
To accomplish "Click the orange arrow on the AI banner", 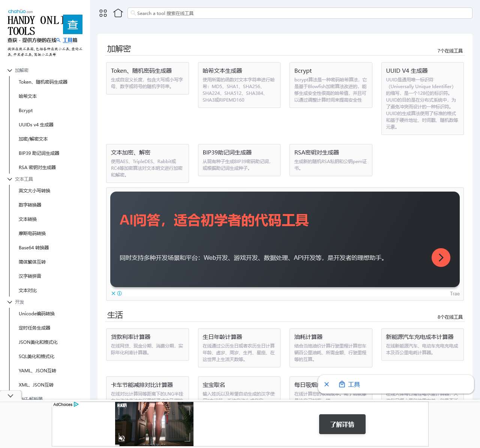I will click(x=441, y=258).
